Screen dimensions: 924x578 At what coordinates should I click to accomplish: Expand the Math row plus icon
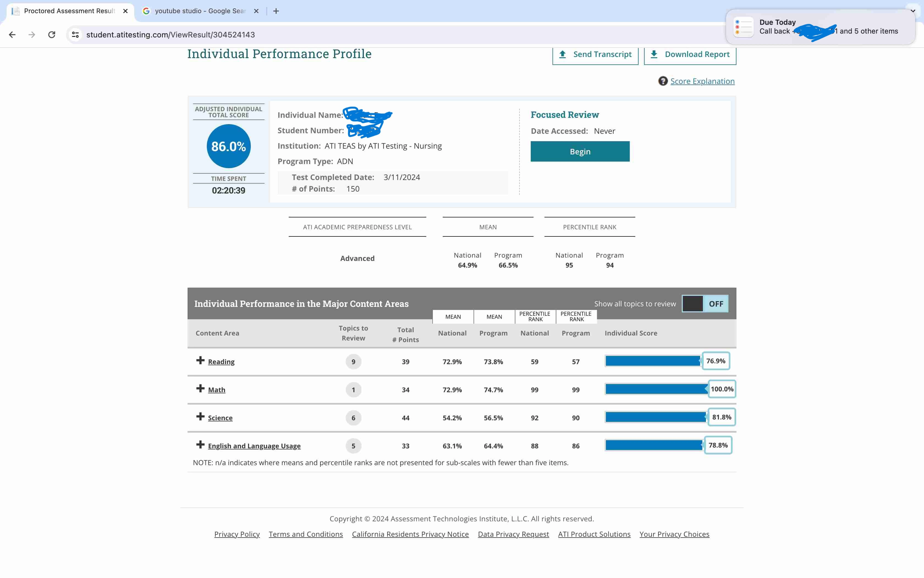[200, 389]
